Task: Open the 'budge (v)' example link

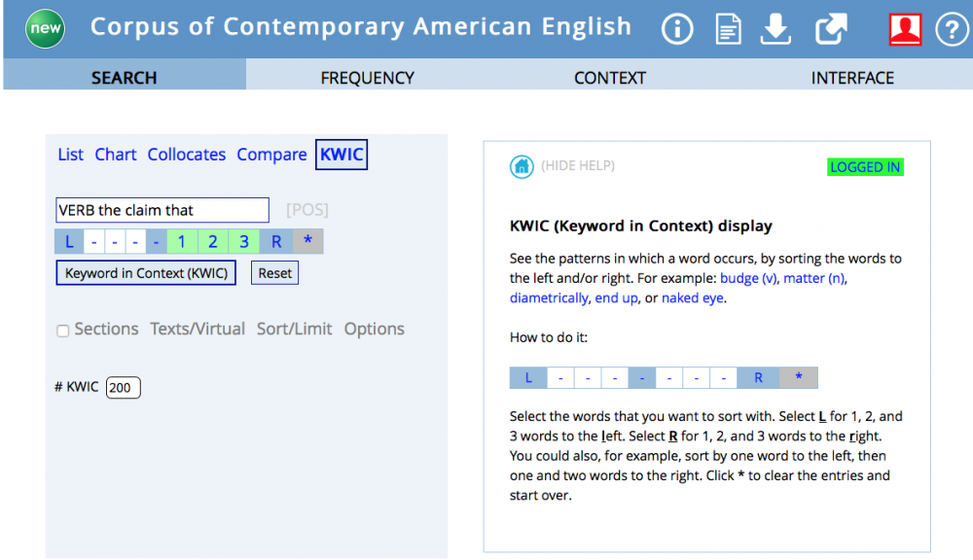Action: coord(747,278)
